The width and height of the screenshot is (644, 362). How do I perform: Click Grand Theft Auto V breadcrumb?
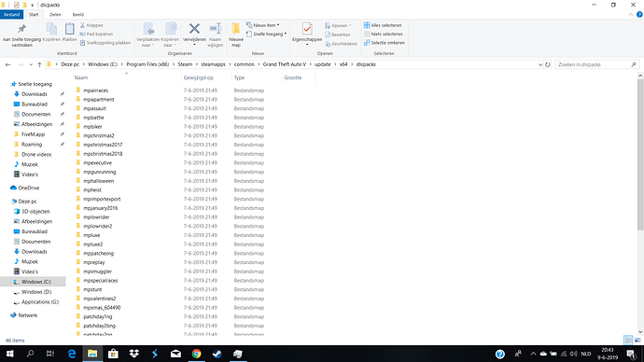285,64
